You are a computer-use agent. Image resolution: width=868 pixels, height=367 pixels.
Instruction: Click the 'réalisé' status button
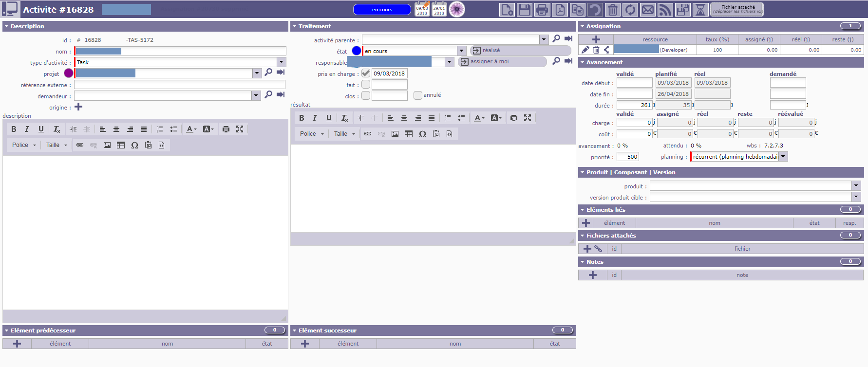tap(520, 51)
